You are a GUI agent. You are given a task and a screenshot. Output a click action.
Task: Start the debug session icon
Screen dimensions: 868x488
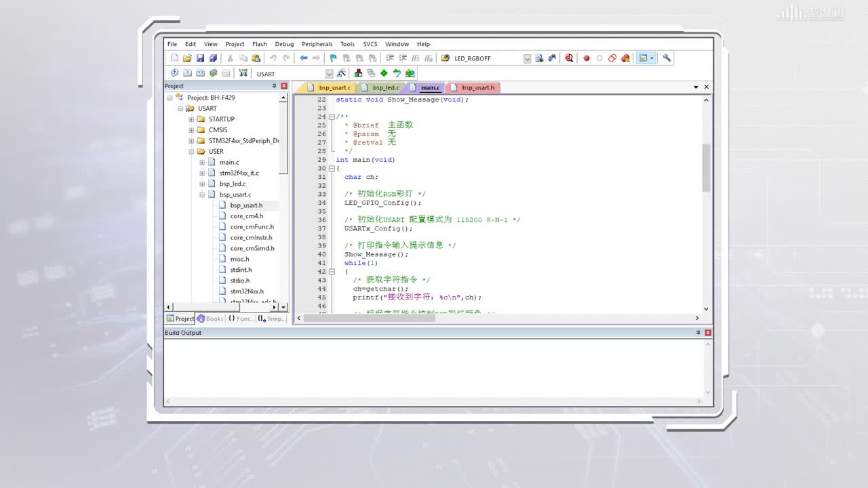pyautogui.click(x=569, y=58)
